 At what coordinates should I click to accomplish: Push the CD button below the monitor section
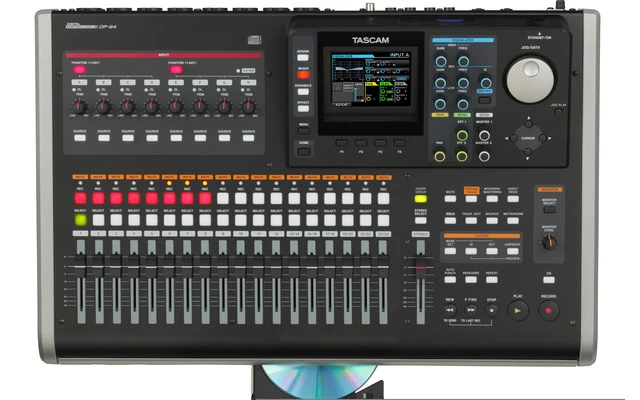(549, 280)
